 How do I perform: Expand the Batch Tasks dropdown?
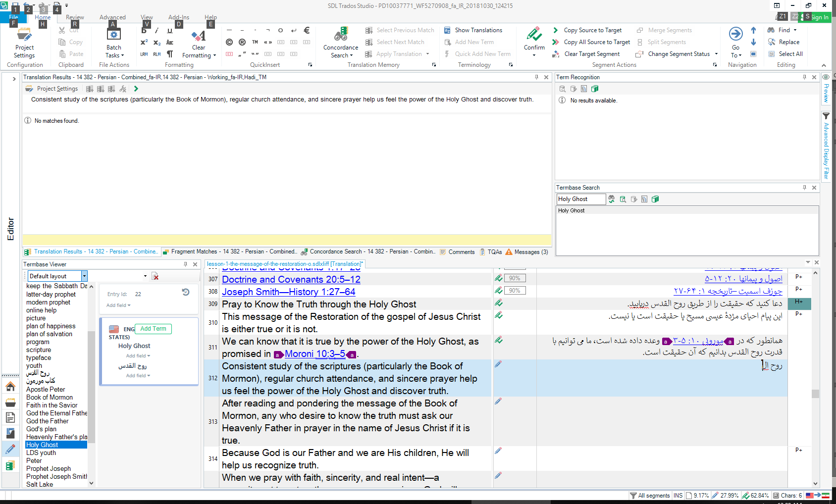[x=114, y=55]
